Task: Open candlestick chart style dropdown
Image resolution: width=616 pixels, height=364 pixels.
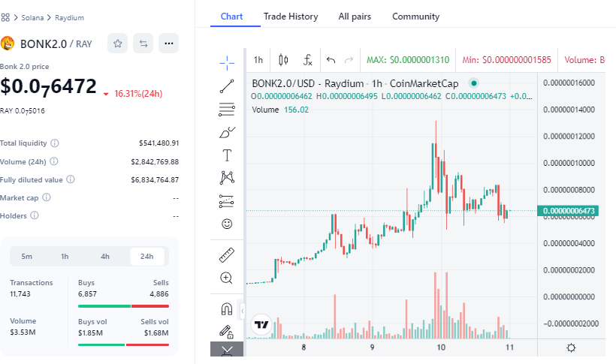Action: coord(283,59)
